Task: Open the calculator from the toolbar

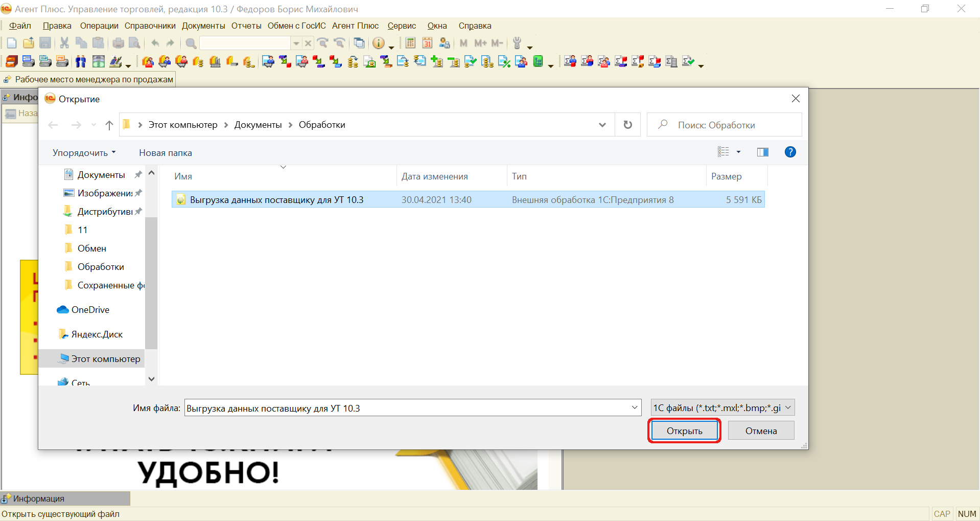Action: pos(410,43)
